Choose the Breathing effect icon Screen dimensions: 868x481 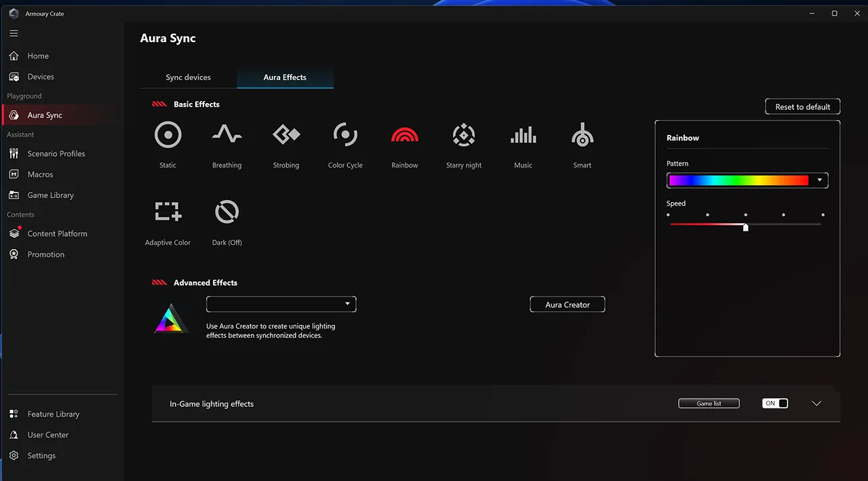point(226,134)
